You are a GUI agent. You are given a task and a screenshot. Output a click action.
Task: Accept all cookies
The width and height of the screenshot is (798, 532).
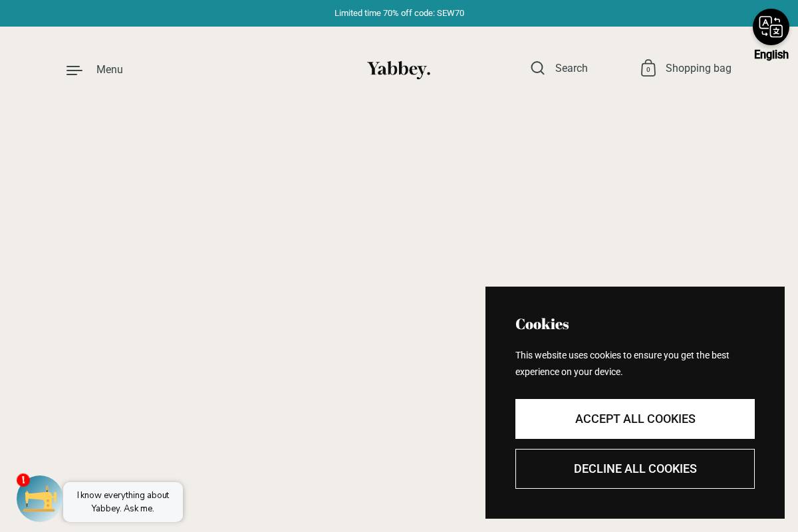tap(635, 419)
